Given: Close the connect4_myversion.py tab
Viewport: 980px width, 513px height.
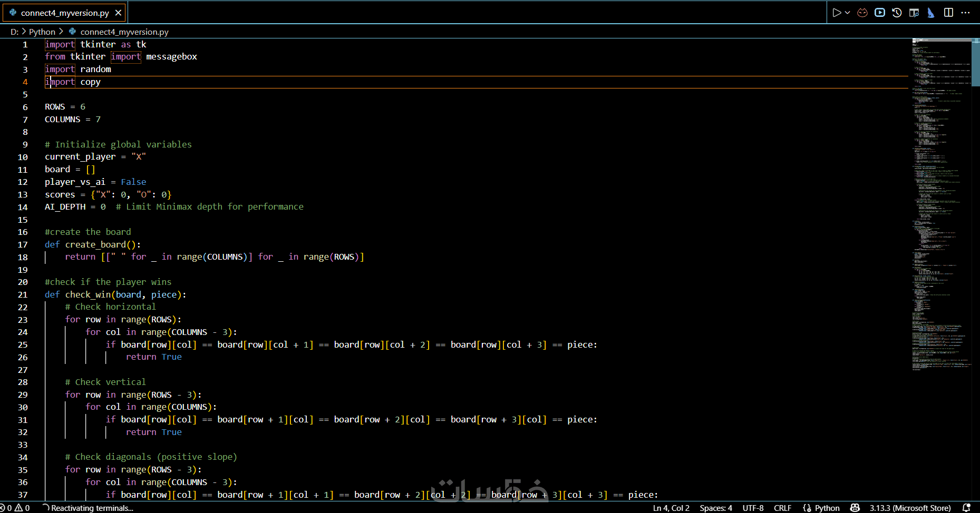Looking at the screenshot, I should coord(118,13).
